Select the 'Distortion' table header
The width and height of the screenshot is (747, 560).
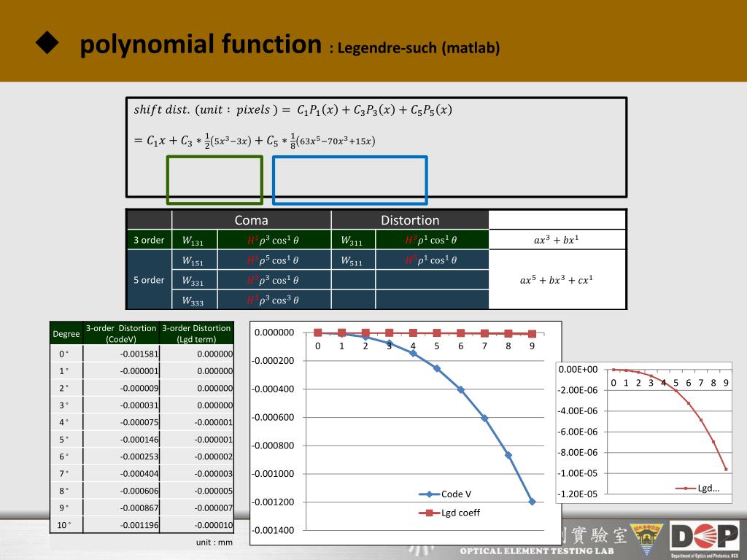[410, 220]
